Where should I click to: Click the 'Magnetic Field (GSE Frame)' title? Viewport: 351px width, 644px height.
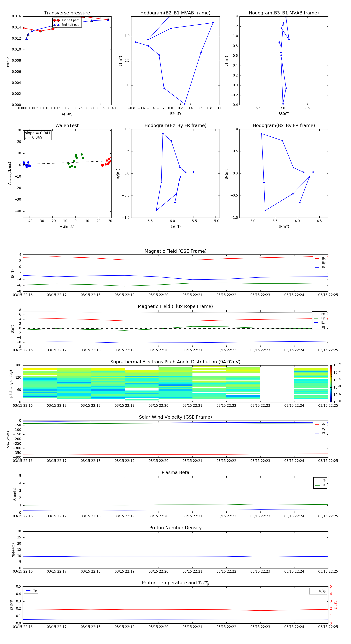coord(175,251)
